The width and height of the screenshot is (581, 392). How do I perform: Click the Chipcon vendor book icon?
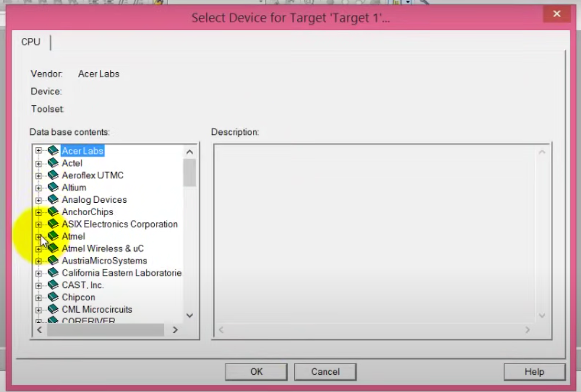(53, 297)
